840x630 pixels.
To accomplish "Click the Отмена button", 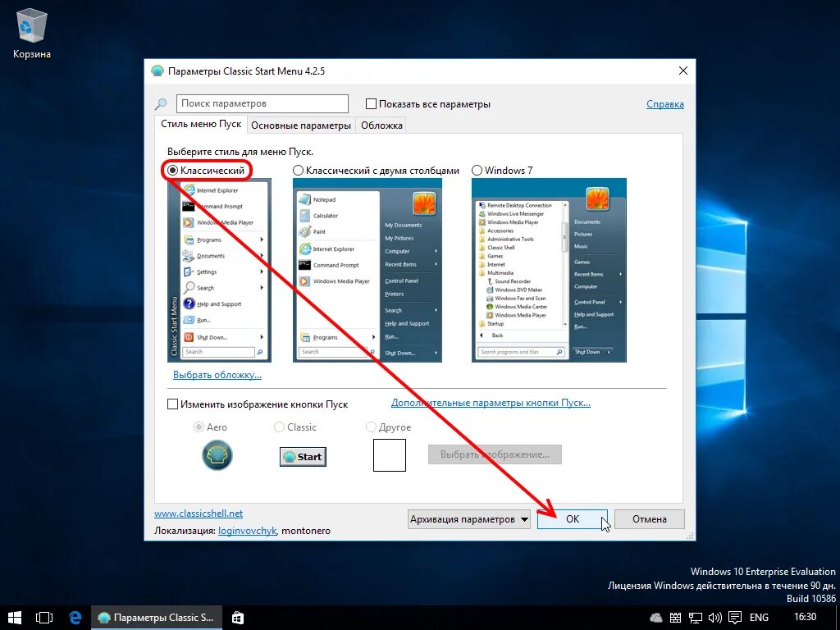I will point(650,519).
